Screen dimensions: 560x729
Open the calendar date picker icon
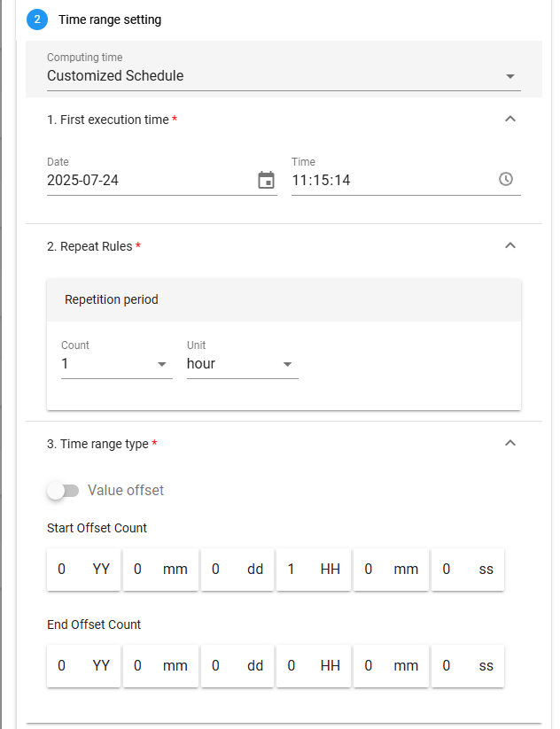coord(266,180)
